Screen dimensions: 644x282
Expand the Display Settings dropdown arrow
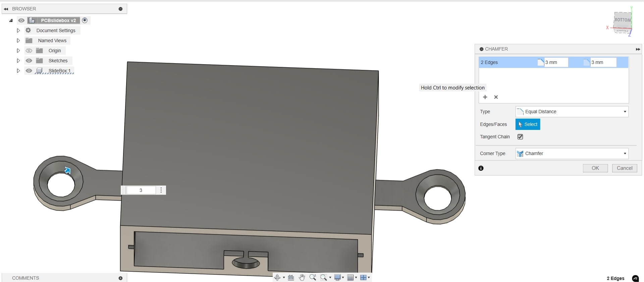(x=343, y=277)
